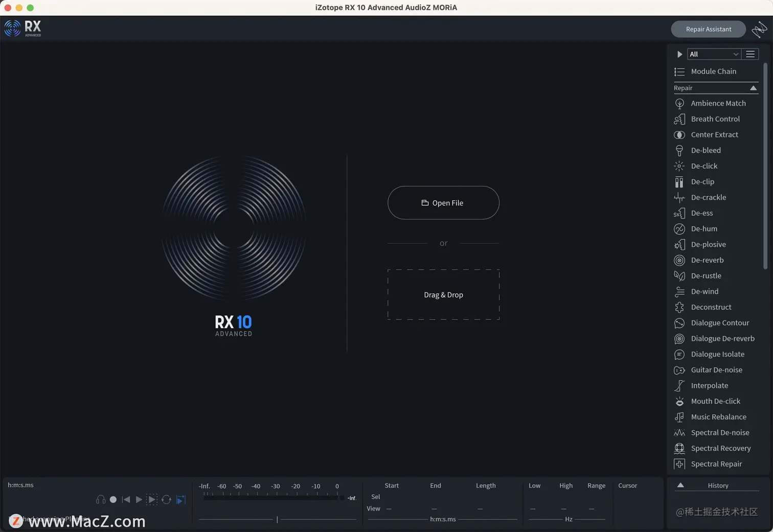The width and height of the screenshot is (773, 532).
Task: Open the Ambience Match module
Action: (x=710, y=103)
